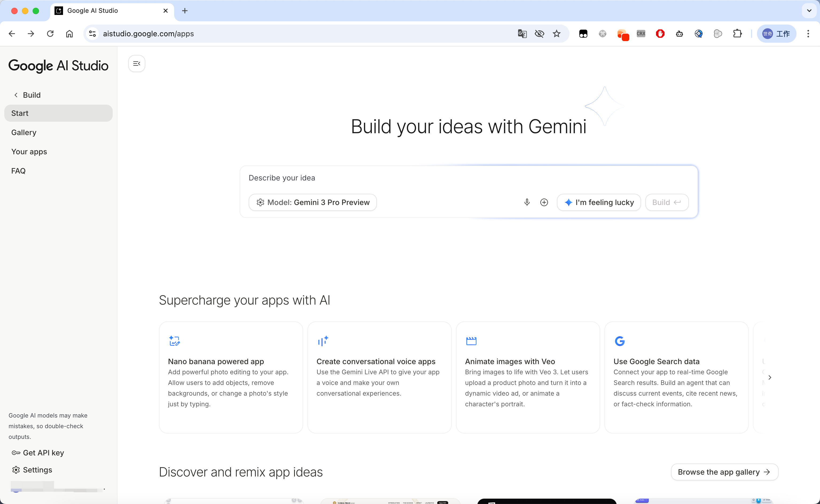Click the Veo clapperboard icon
Viewport: 820px width, 504px height.
click(471, 341)
